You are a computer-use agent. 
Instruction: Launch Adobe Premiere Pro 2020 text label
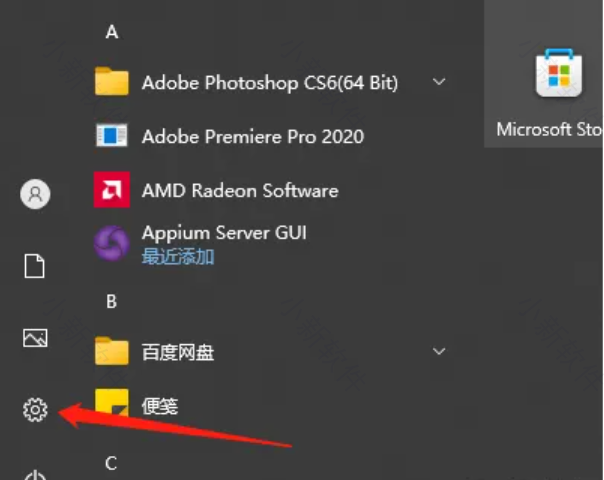pos(252,136)
